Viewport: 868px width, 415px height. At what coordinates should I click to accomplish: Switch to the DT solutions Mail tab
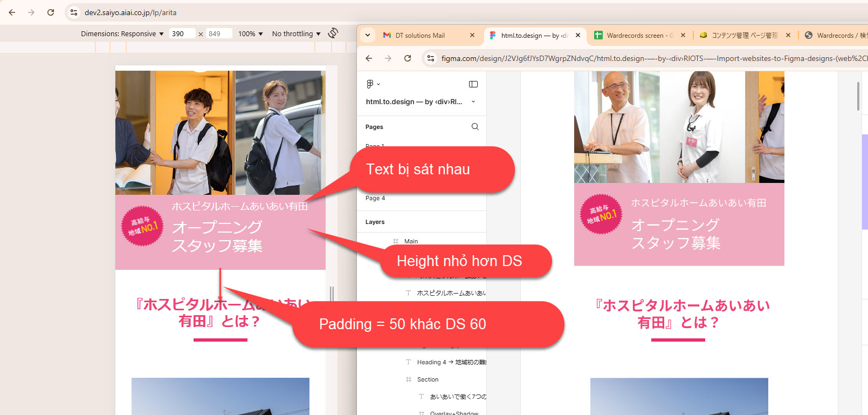pyautogui.click(x=420, y=36)
